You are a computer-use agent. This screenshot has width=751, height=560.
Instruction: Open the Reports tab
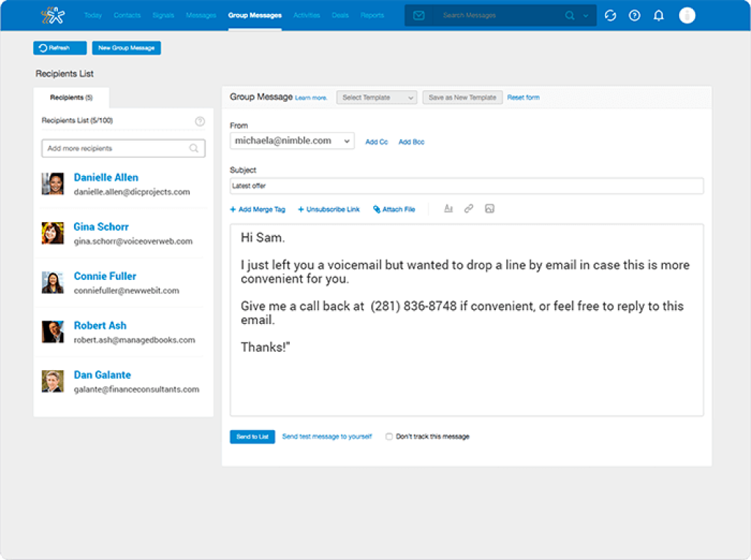coord(373,15)
